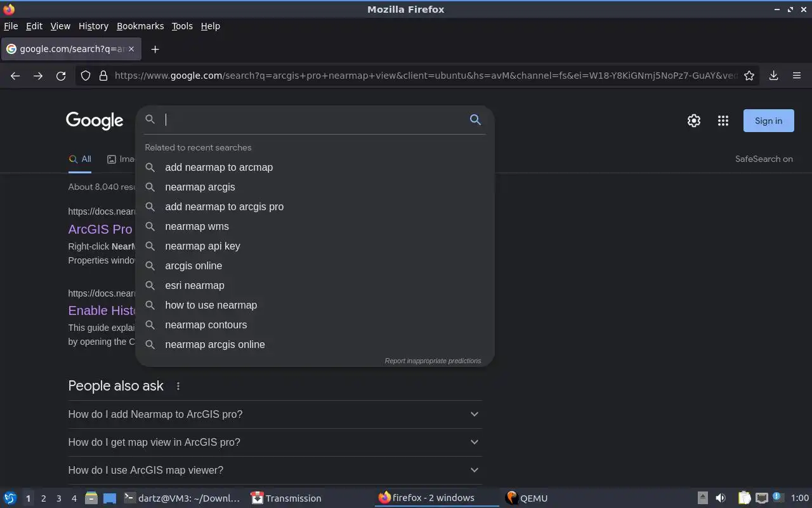Open the file manager icon in taskbar

point(91,498)
